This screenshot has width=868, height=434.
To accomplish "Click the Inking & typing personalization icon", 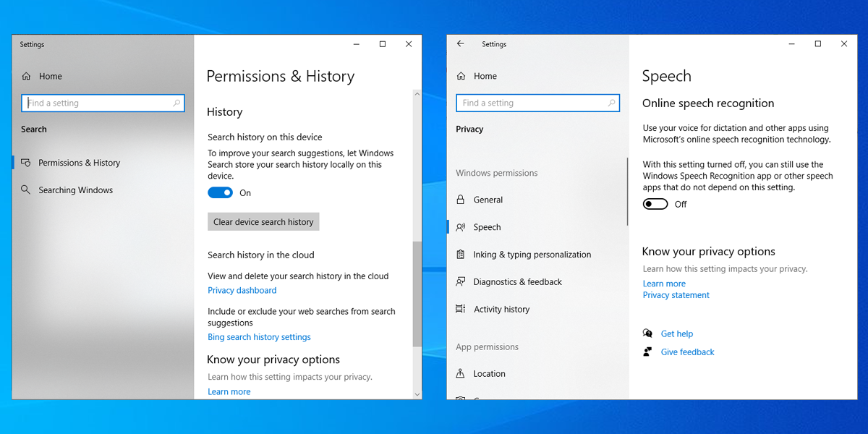I will point(461,255).
